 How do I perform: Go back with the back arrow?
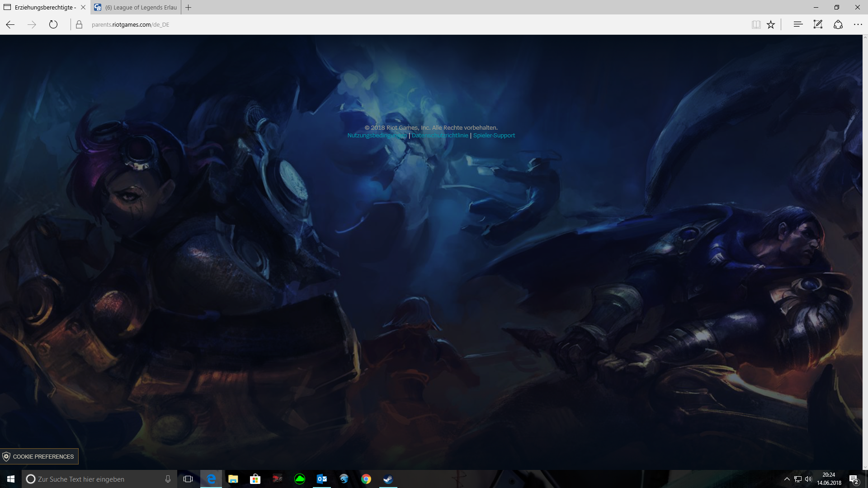point(10,24)
